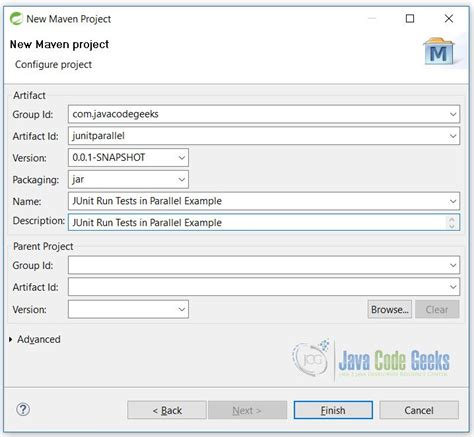This screenshot has height=437, width=474.
Task: Click the Browse... button
Action: point(390,309)
